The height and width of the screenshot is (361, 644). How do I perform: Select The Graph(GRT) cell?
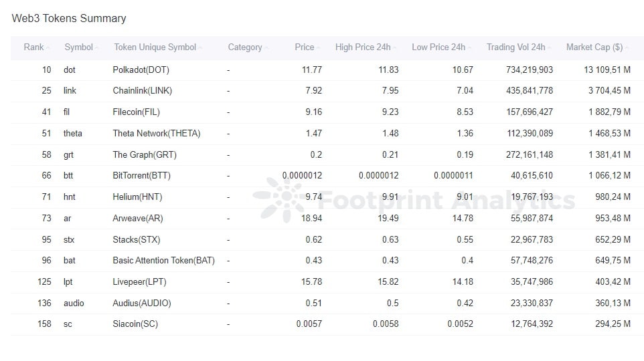(x=145, y=154)
